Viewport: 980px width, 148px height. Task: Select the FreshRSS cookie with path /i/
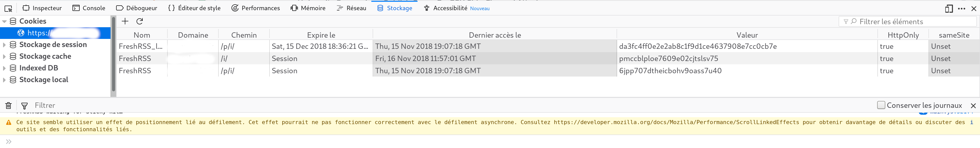click(548, 58)
